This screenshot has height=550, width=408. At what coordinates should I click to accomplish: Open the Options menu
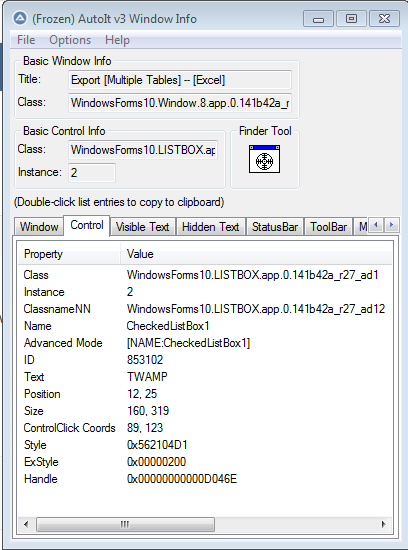(x=70, y=40)
